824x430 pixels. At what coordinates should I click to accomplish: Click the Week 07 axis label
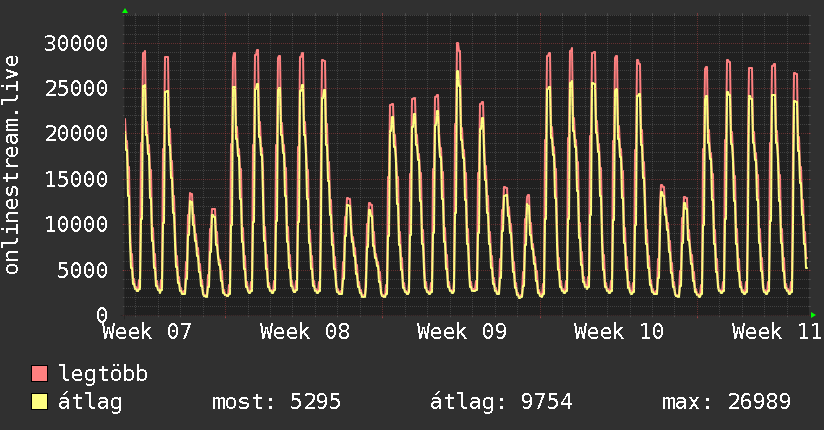(147, 332)
